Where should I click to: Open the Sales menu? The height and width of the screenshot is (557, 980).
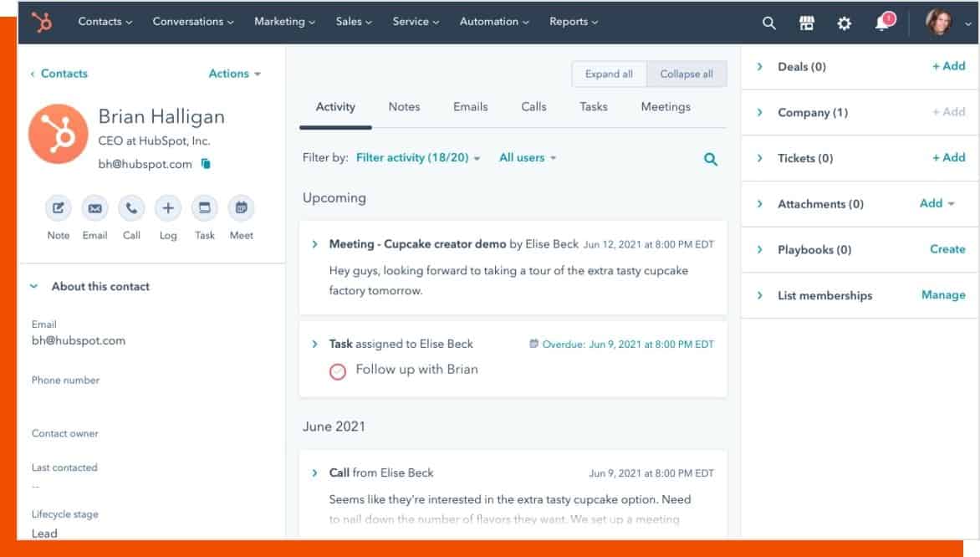[354, 21]
